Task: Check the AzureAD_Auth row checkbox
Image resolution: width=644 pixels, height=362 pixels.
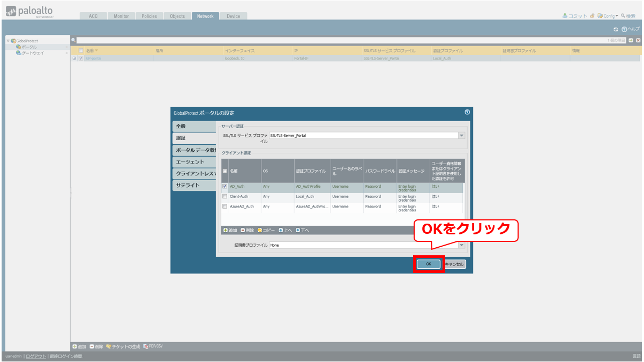Action: pos(225,206)
